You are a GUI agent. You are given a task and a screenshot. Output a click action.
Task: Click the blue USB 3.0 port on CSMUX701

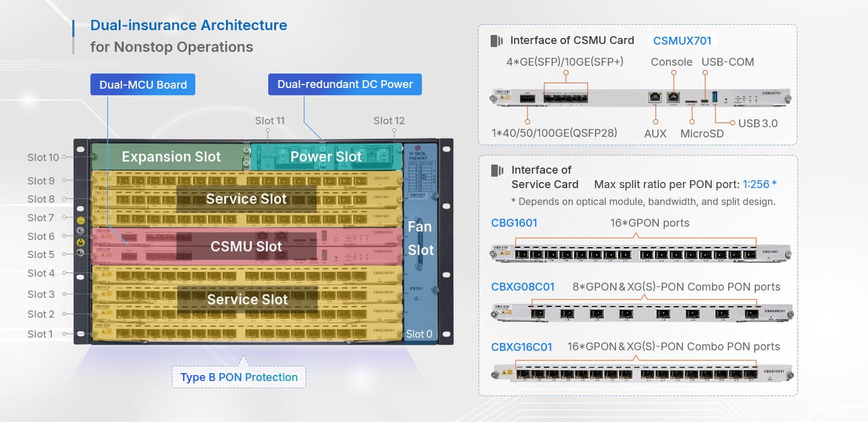pos(716,97)
